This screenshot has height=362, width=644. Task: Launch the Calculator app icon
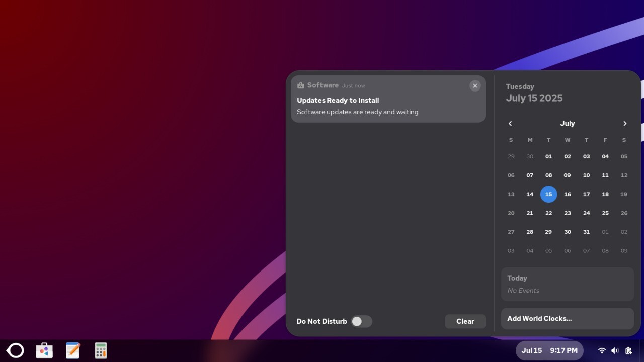click(x=101, y=350)
